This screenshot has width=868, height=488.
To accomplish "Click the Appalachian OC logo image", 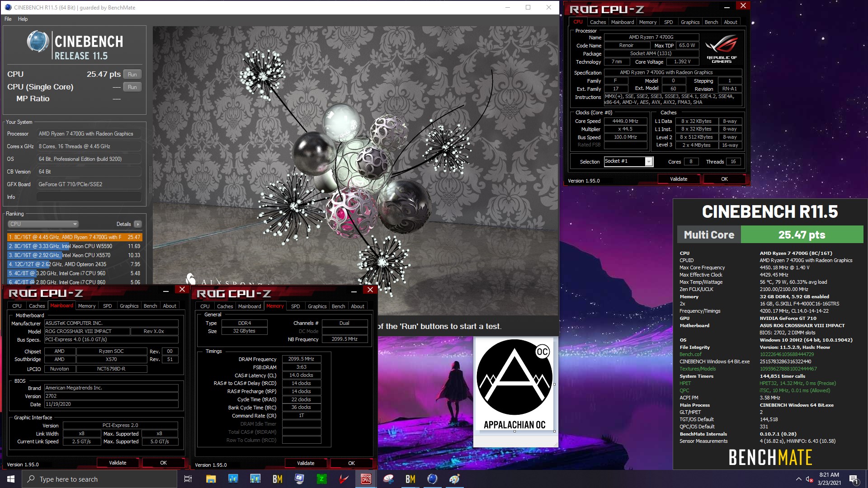I will tap(515, 385).
